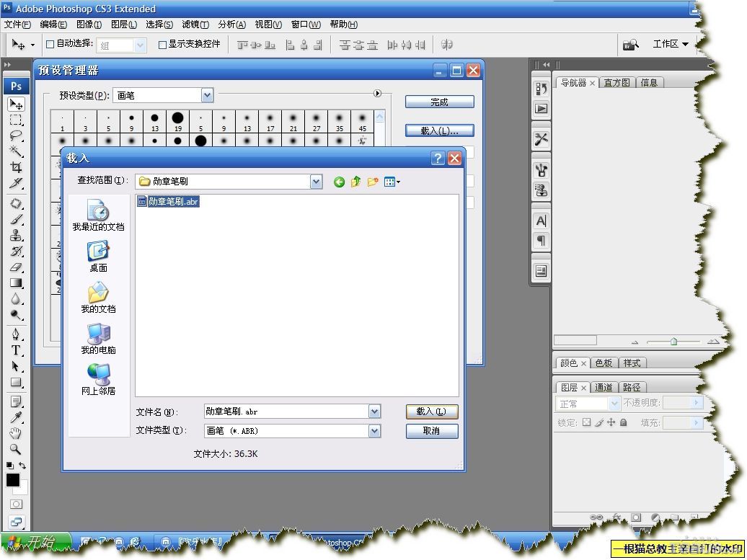Open the 滤镜(T) menu

pyautogui.click(x=195, y=25)
